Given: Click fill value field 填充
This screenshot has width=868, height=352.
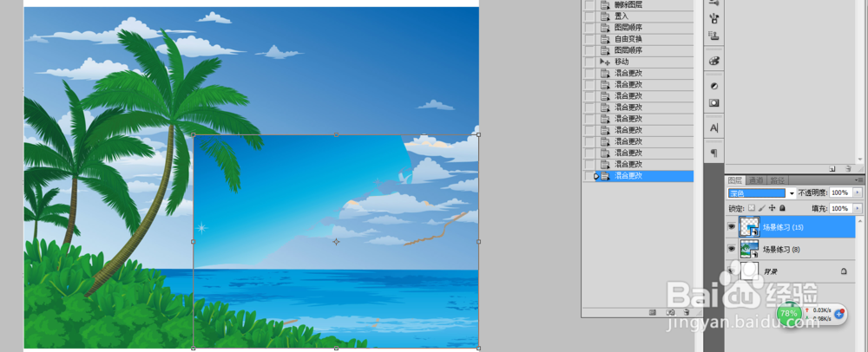Looking at the screenshot, I should click(841, 208).
